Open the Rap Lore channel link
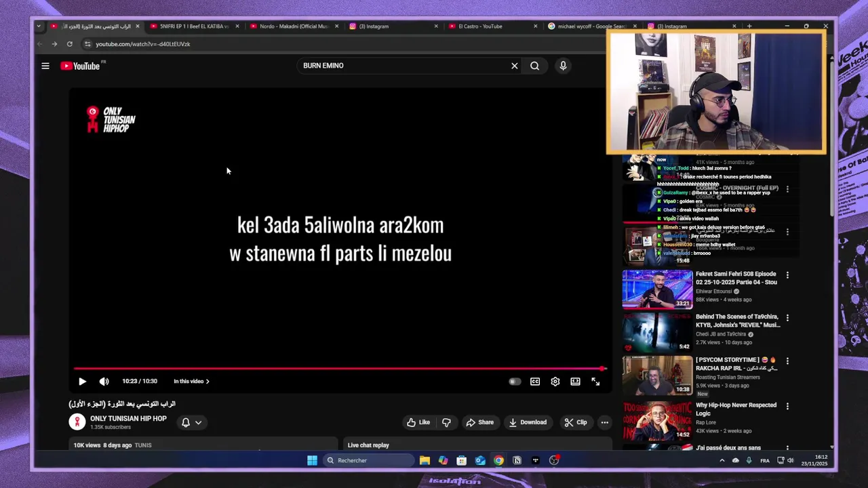 click(x=707, y=422)
